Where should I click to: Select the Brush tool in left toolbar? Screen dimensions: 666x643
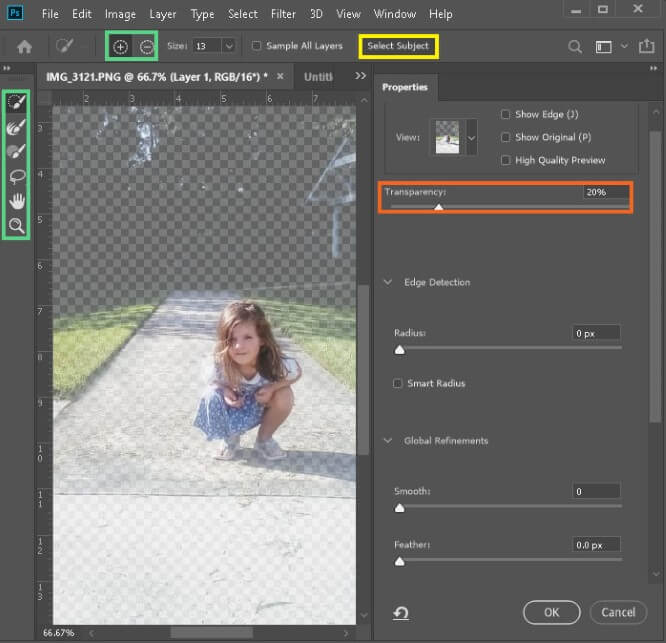pyautogui.click(x=16, y=152)
